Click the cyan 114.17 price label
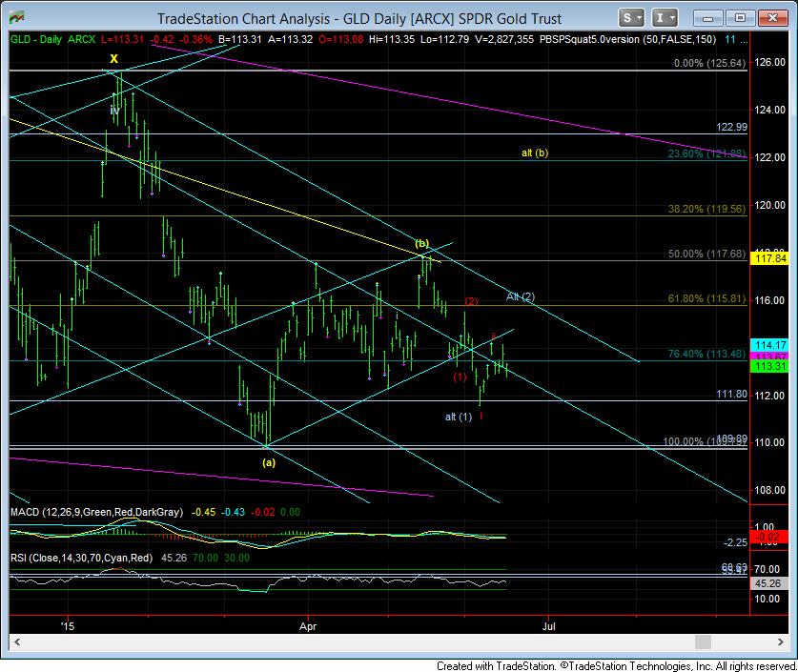 coord(770,345)
